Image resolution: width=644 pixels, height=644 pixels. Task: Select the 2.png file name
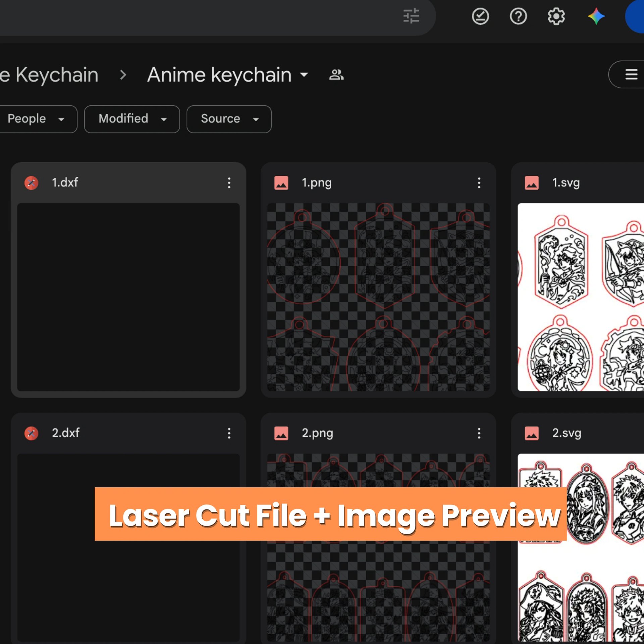coord(317,433)
